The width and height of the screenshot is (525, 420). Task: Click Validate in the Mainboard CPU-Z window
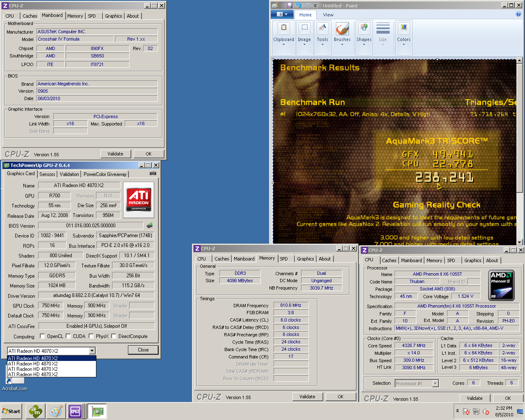coord(115,154)
